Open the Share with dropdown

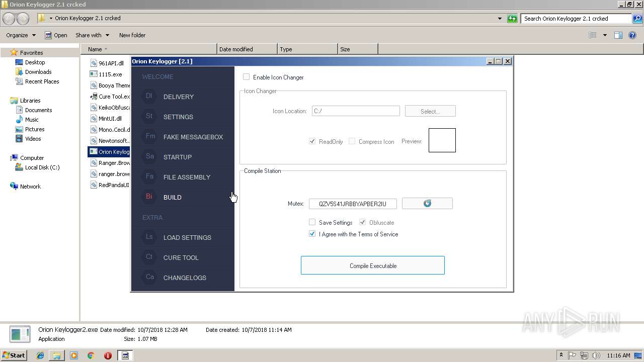[x=92, y=35]
